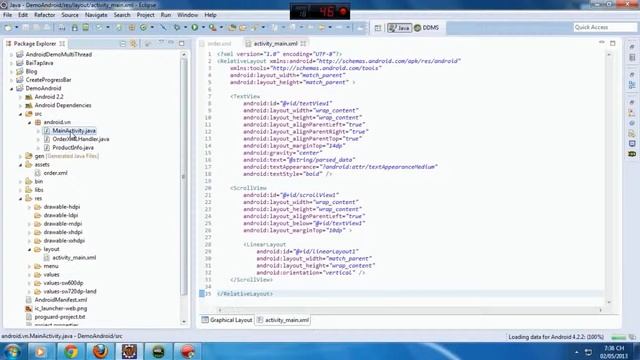Click the Open Perspective icon
This screenshot has width=640, height=360.
tap(378, 28)
